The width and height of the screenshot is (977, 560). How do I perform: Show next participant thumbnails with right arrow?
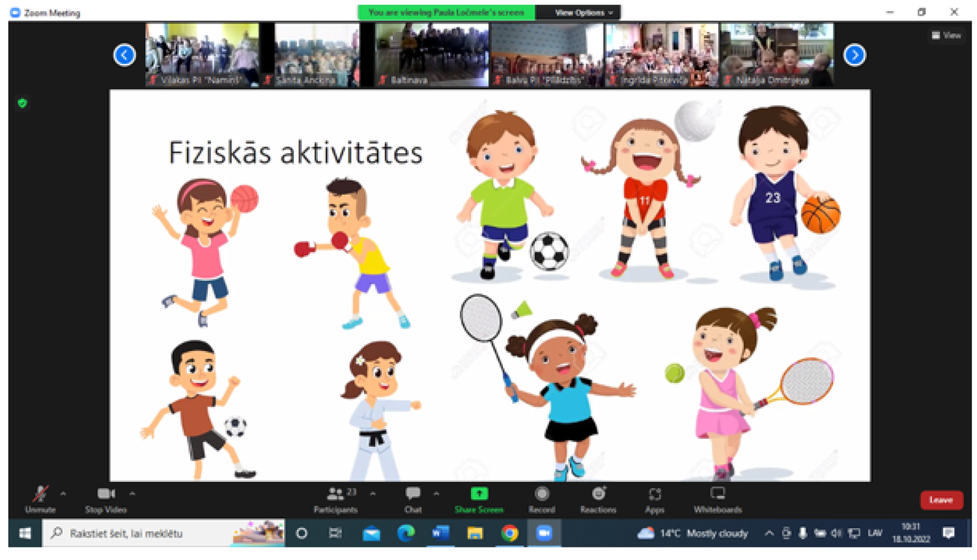(x=855, y=55)
